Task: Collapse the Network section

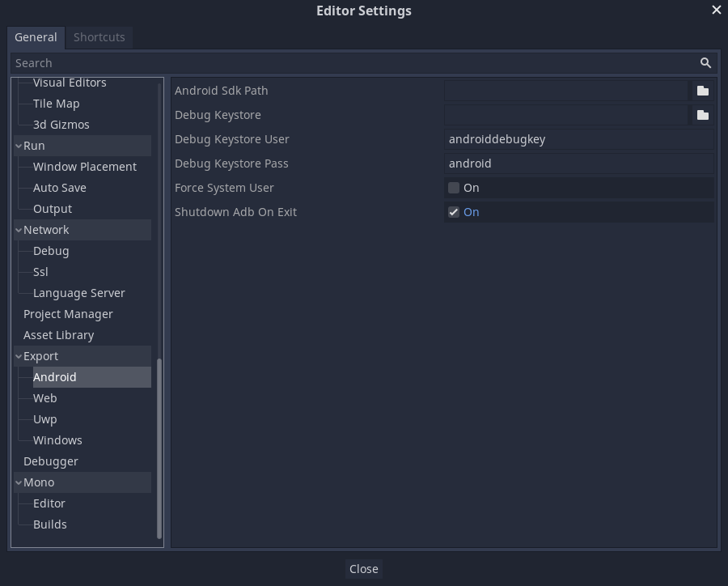Action: pos(18,229)
